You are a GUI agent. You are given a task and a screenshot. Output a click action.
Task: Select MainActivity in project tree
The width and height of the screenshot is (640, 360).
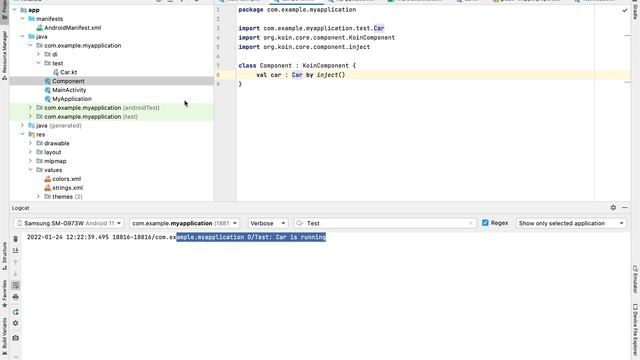(x=69, y=90)
